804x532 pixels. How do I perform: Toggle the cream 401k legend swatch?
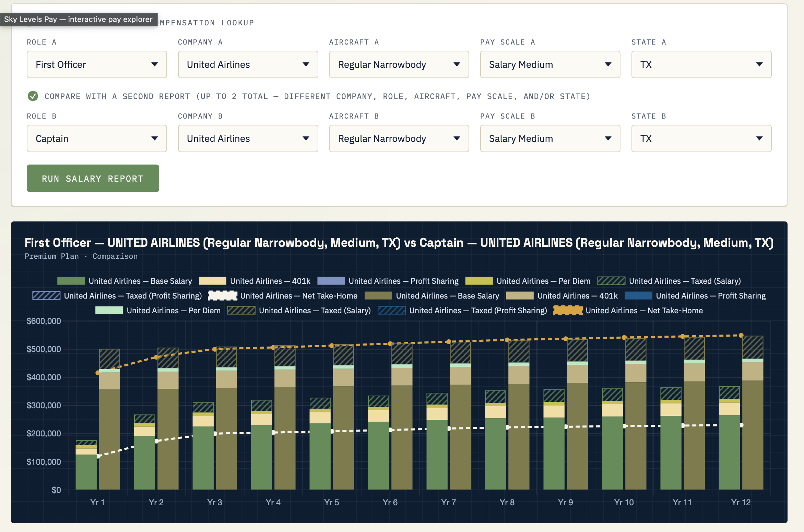point(213,281)
